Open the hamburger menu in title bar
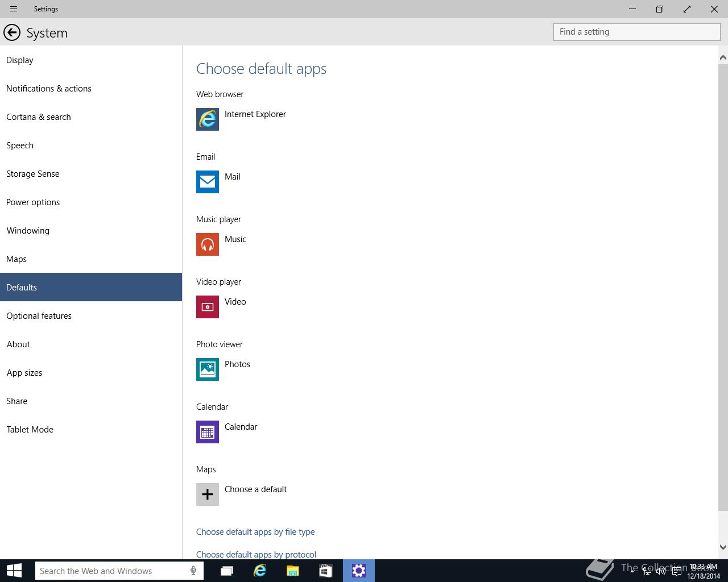 coord(14,9)
